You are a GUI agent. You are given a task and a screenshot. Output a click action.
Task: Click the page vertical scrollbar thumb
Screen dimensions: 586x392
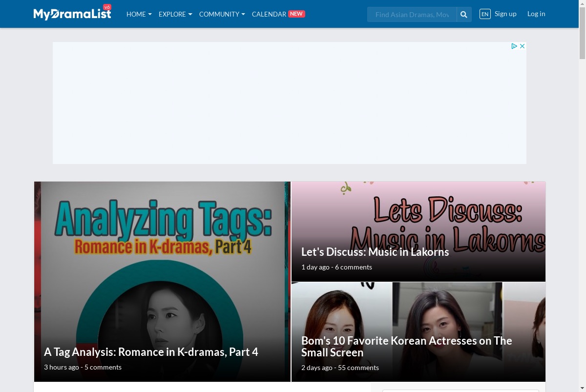582,33
